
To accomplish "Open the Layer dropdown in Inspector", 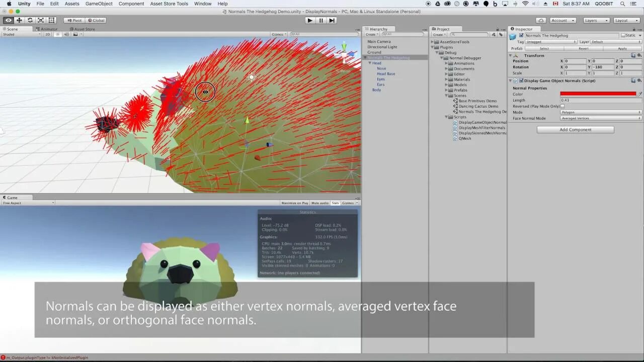I will 616,42.
